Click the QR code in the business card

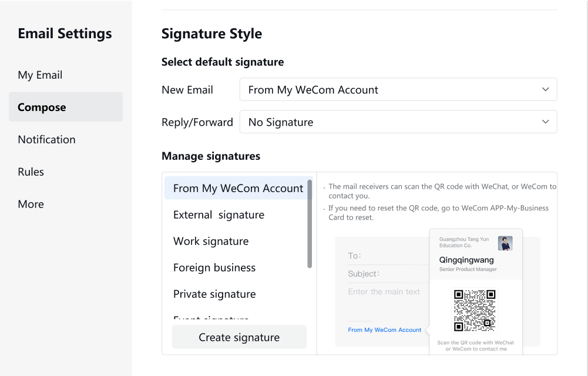click(x=475, y=310)
